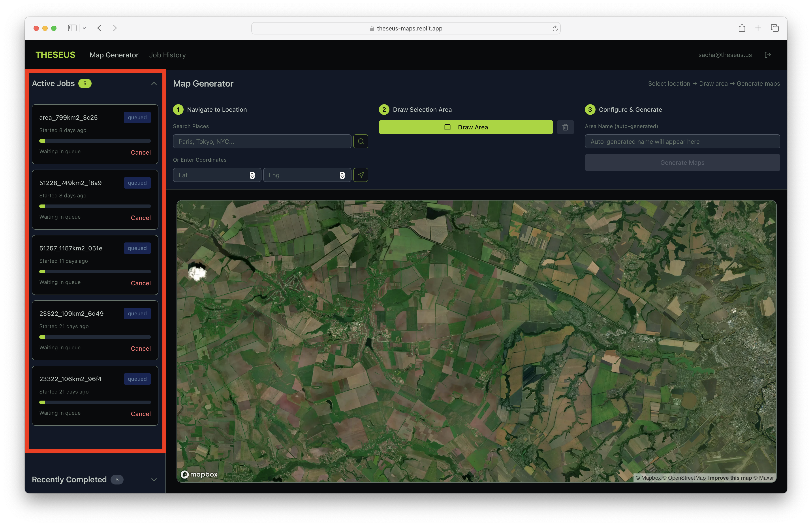Click the progress bar of 23322_109km2_6d49 job
812x526 pixels.
tap(95, 337)
